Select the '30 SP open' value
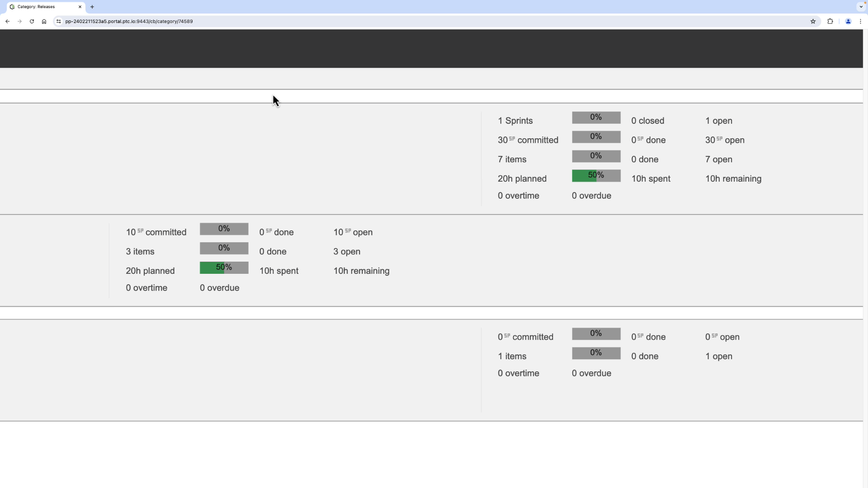This screenshot has height=488, width=868. pos(725,140)
